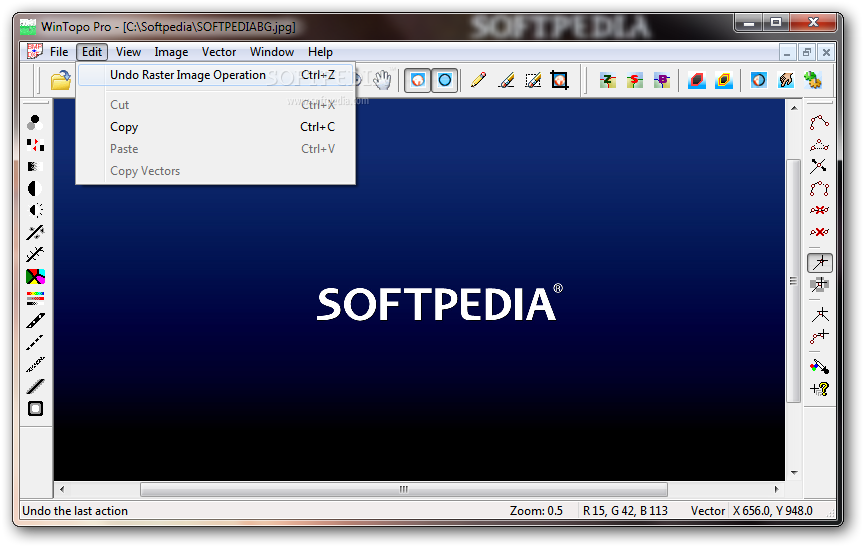
Task: Toggle the show raster image button
Action: [418, 80]
